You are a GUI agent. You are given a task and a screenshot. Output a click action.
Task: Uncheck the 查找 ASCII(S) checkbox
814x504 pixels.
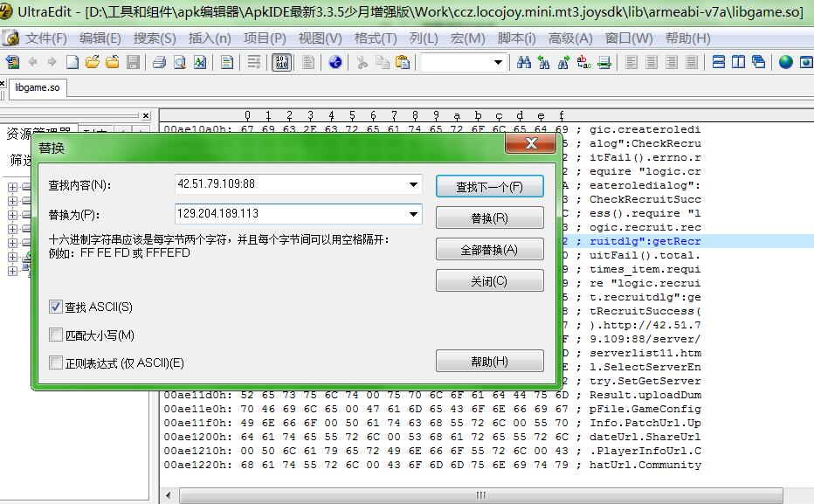tap(56, 307)
